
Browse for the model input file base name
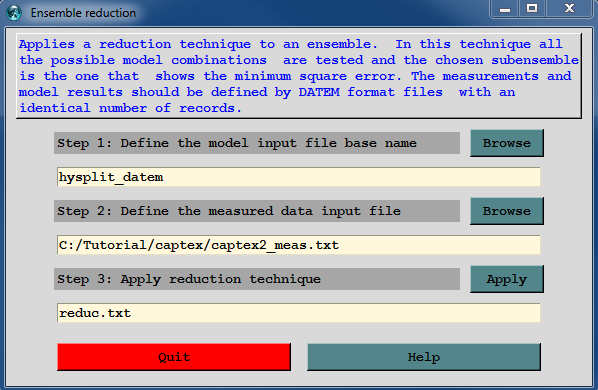tap(507, 143)
